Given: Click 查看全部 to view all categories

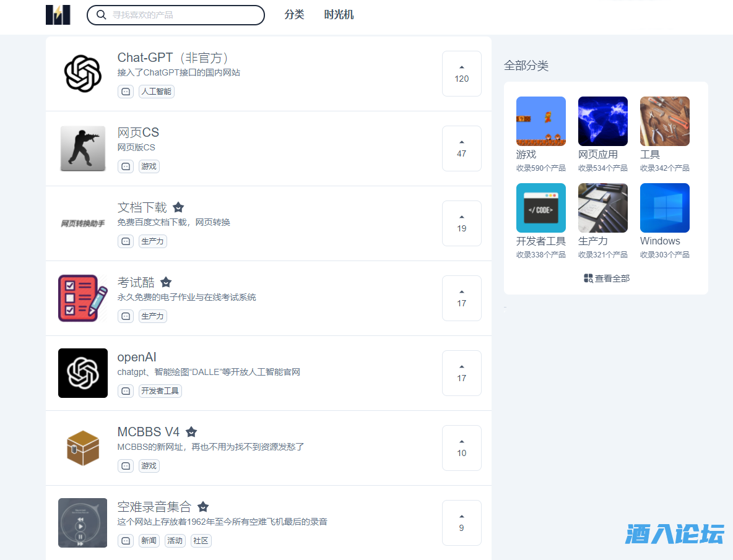Looking at the screenshot, I should click(607, 278).
